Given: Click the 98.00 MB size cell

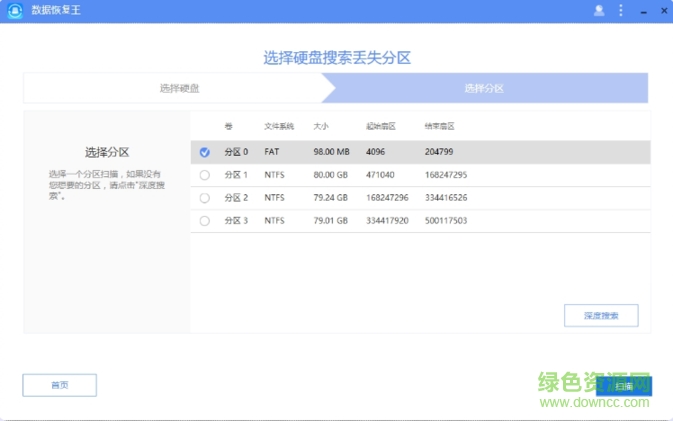Looking at the screenshot, I should coord(331,152).
